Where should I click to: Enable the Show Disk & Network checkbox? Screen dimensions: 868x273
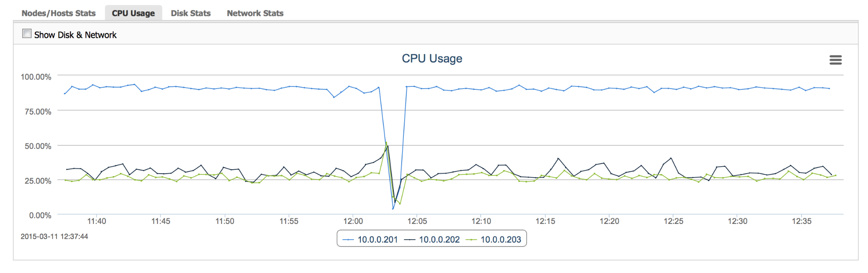27,34
